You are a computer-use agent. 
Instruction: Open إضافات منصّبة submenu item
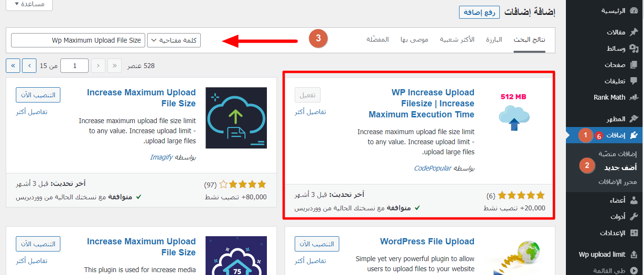pos(617,154)
